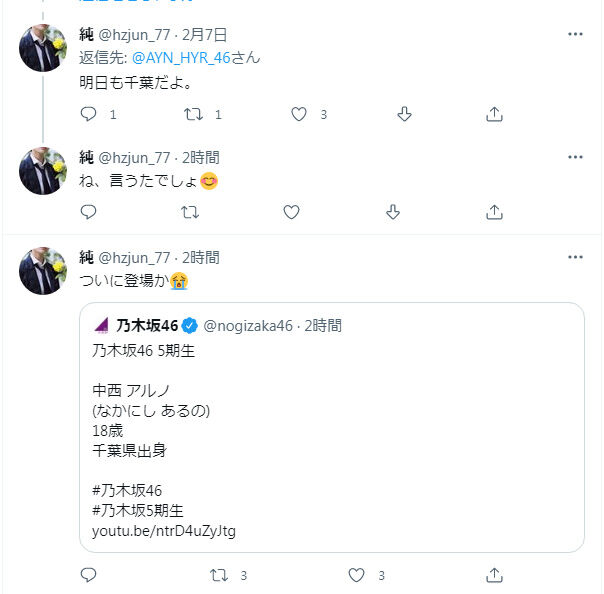Like the ね、言うたでしょ tweet

tap(291, 212)
